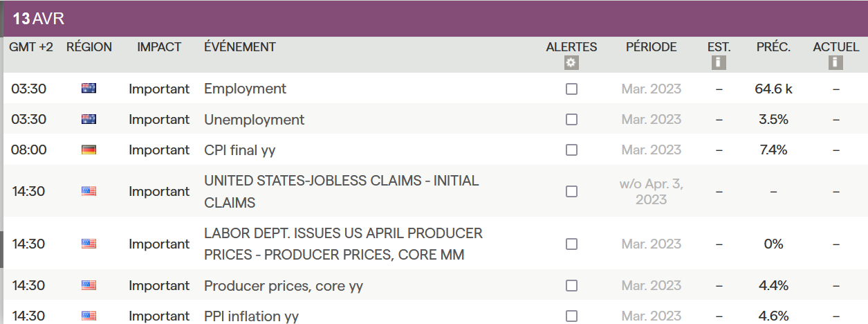The height and width of the screenshot is (324, 868).
Task: Click the US flag in the Jobless Claims row
Action: pos(89,191)
